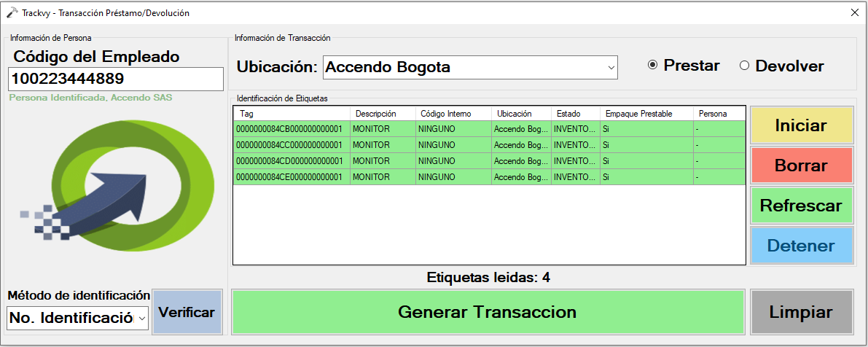Click NINGUNO cell in the 84CC row
The height and width of the screenshot is (347, 868).
coord(454,145)
